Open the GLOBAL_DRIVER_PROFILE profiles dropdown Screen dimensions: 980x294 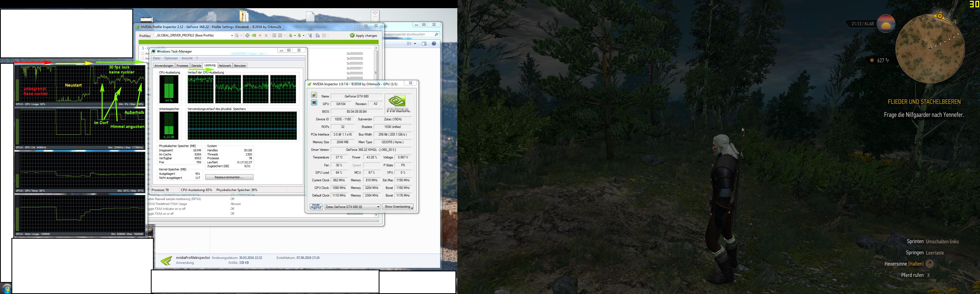(x=232, y=36)
